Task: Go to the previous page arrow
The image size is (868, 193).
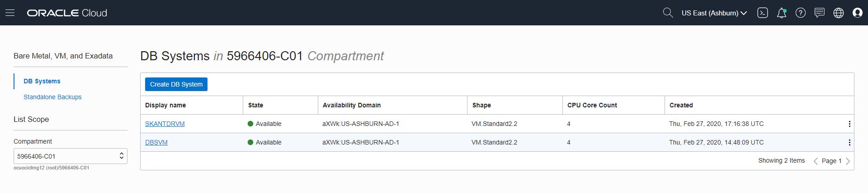Action: click(816, 161)
